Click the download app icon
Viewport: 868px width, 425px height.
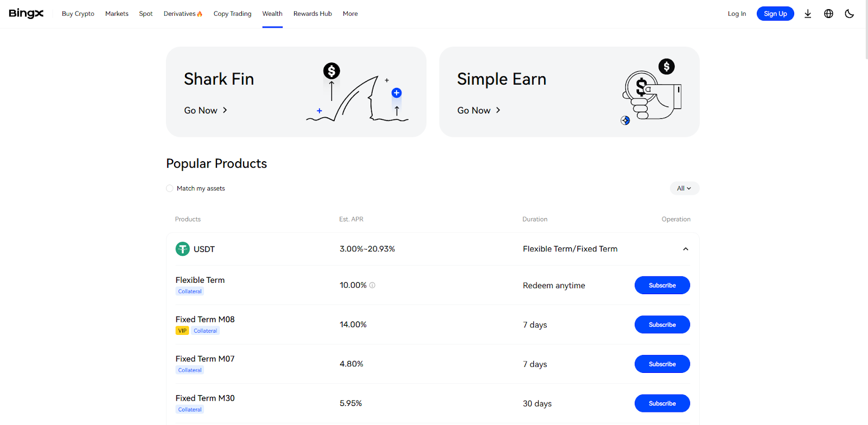[x=808, y=14]
